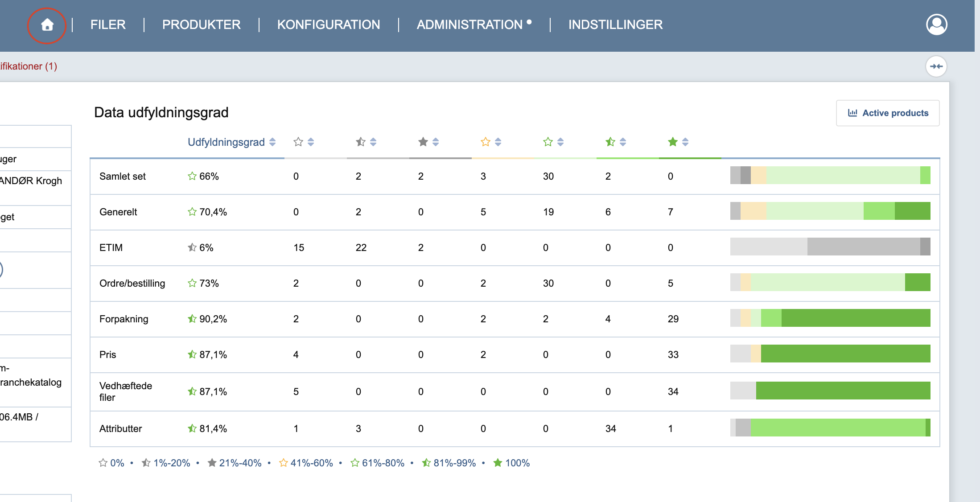
Task: Open the KONFIGURATION menu
Action: (x=329, y=25)
